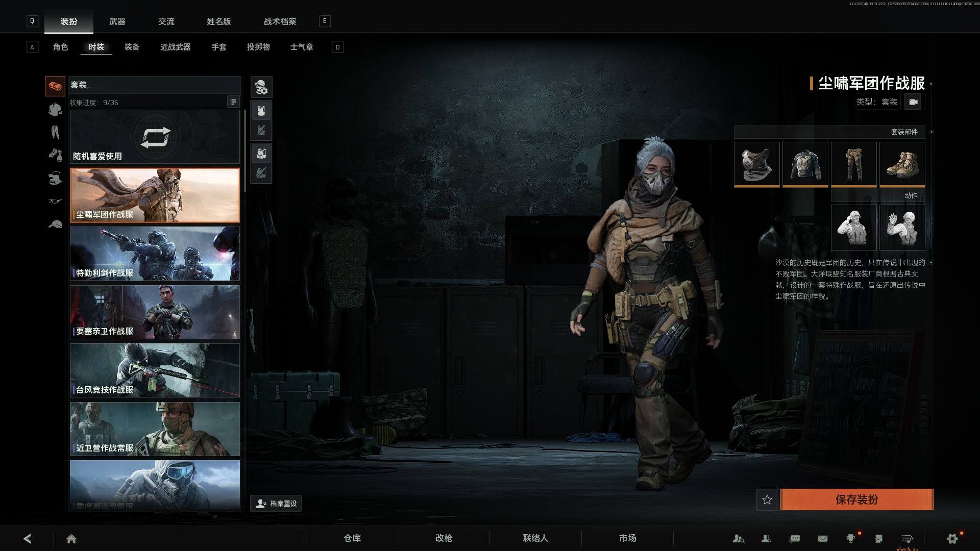Screen dimensions: 980x551
Task: Toggle body armor vest hidden
Action: [x=261, y=130]
